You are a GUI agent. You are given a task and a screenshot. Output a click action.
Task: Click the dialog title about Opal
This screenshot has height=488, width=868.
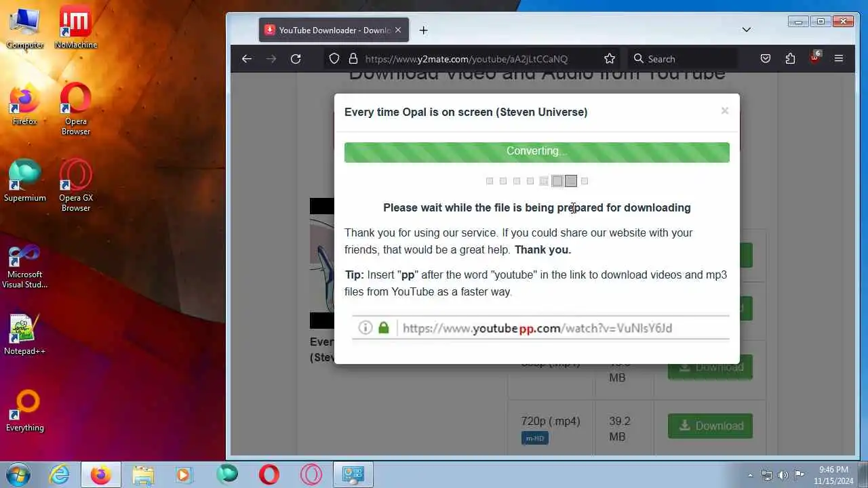pyautogui.click(x=466, y=112)
